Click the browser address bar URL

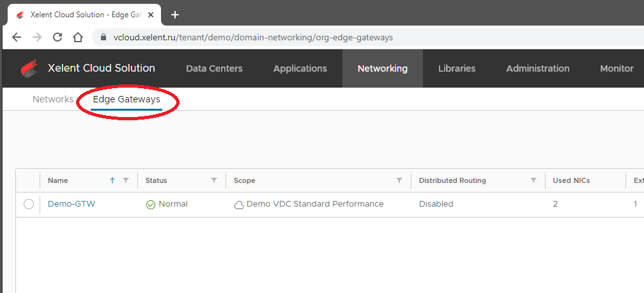coord(253,38)
